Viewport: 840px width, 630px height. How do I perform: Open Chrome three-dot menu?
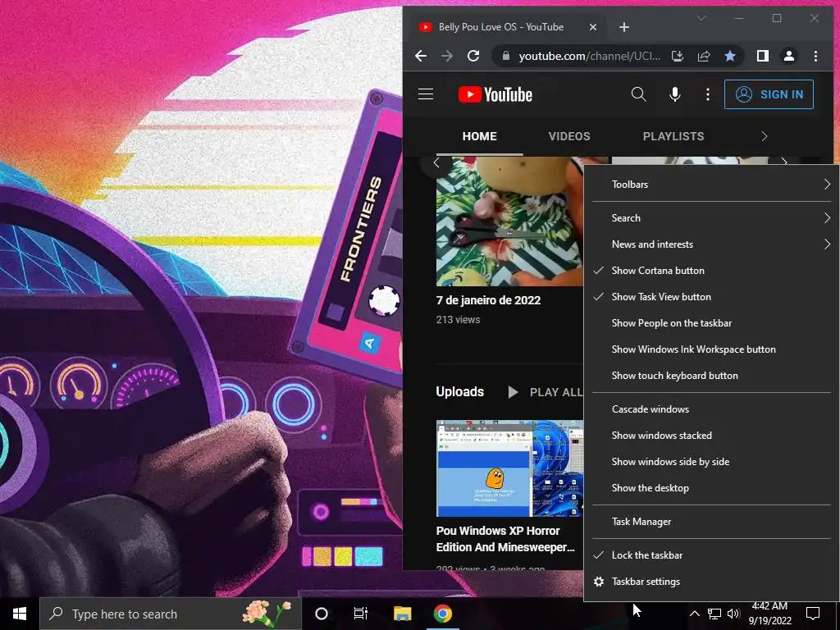click(815, 56)
